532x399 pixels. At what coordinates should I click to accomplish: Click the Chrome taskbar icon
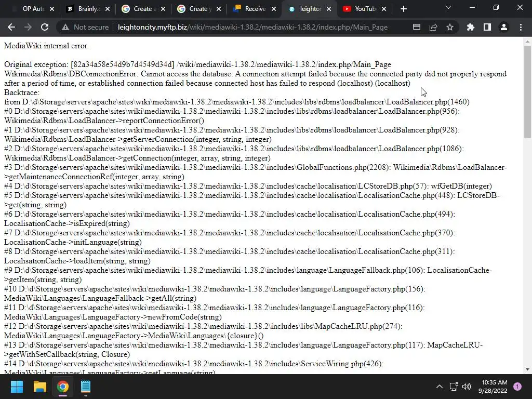[x=63, y=387]
